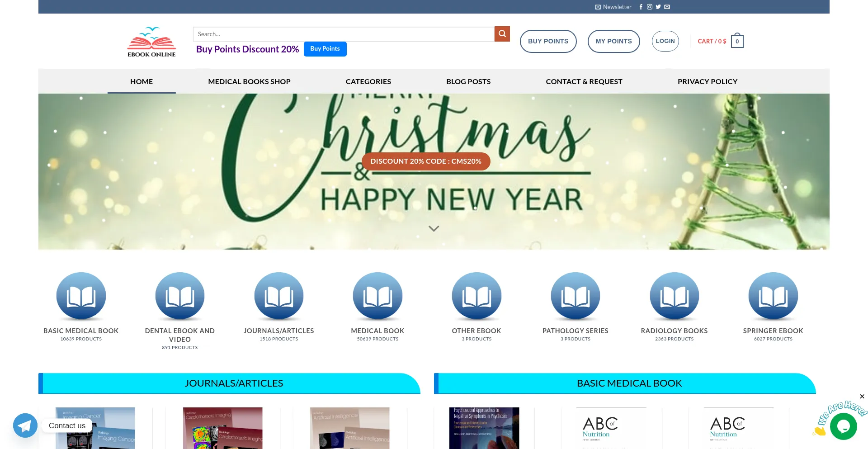Click the DISCOUNT 20% CODE banner badge
This screenshot has width=868, height=449.
[x=425, y=161]
